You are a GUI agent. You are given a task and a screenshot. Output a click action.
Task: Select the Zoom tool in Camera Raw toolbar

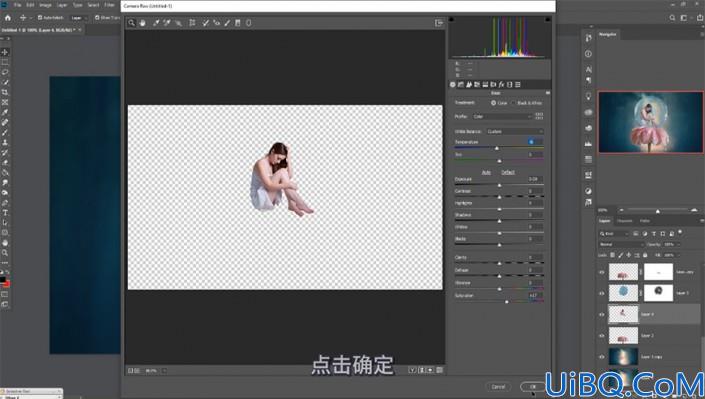[x=131, y=23]
